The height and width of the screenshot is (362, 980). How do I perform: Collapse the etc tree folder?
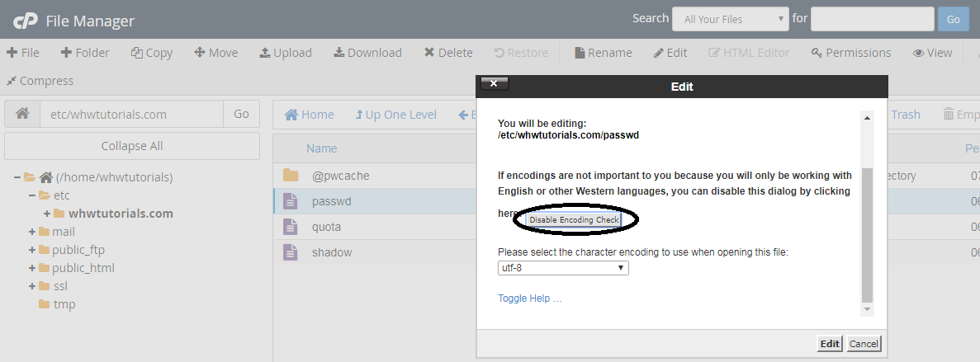tap(31, 195)
